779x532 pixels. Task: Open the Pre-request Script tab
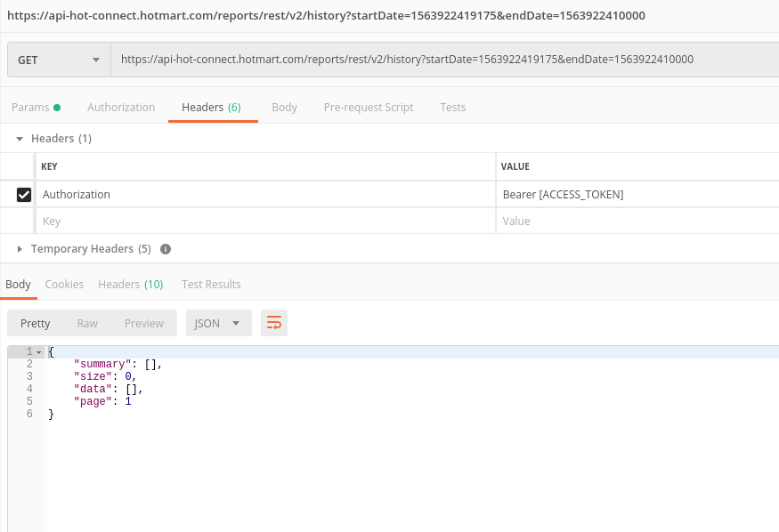pyautogui.click(x=369, y=108)
